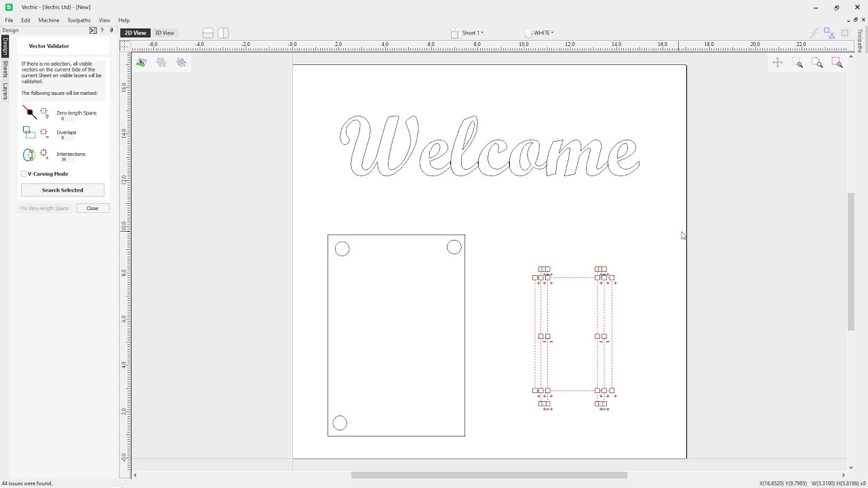Open the Help menu
The image size is (868, 488).
click(124, 20)
